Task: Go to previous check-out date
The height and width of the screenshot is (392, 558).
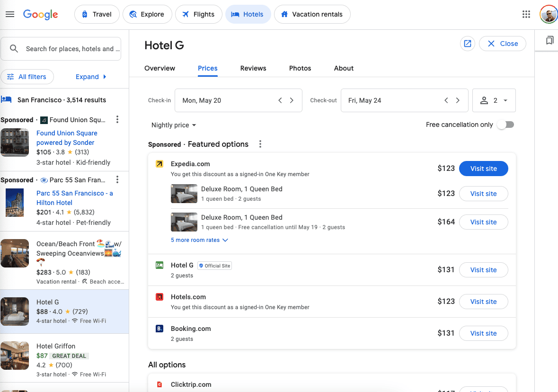Action: click(446, 100)
